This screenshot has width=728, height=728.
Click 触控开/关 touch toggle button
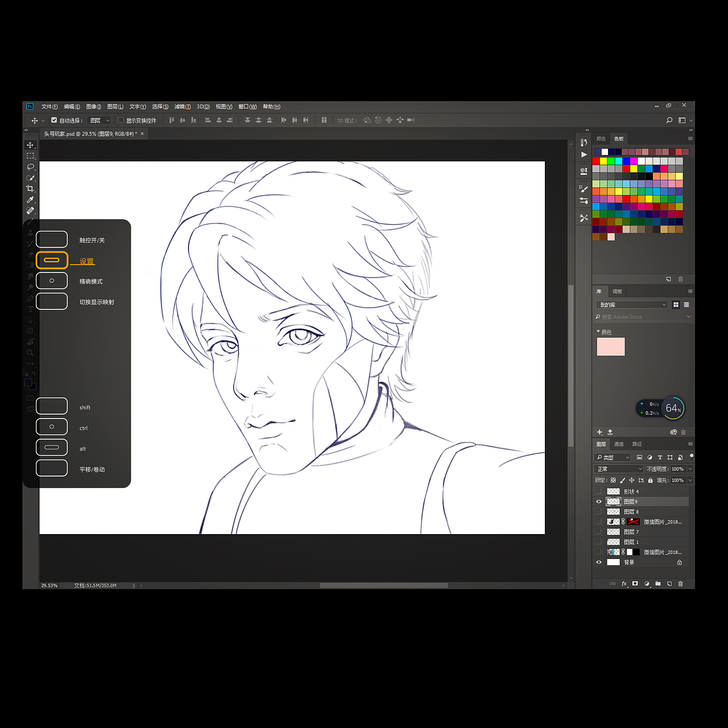pos(52,239)
